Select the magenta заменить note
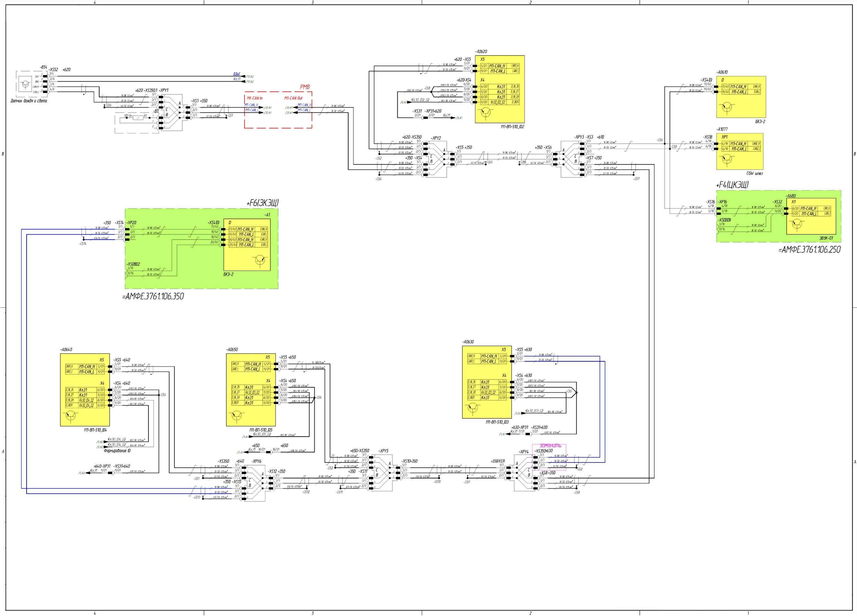 [x=550, y=446]
